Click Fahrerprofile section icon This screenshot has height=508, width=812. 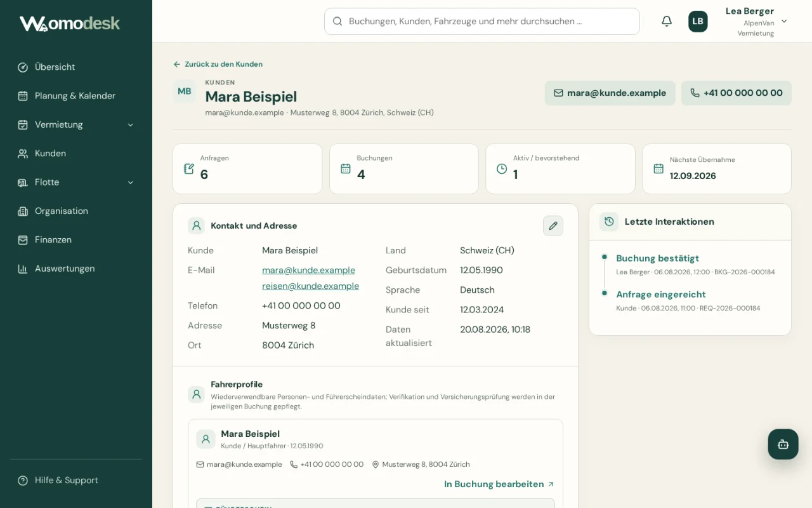click(x=196, y=394)
